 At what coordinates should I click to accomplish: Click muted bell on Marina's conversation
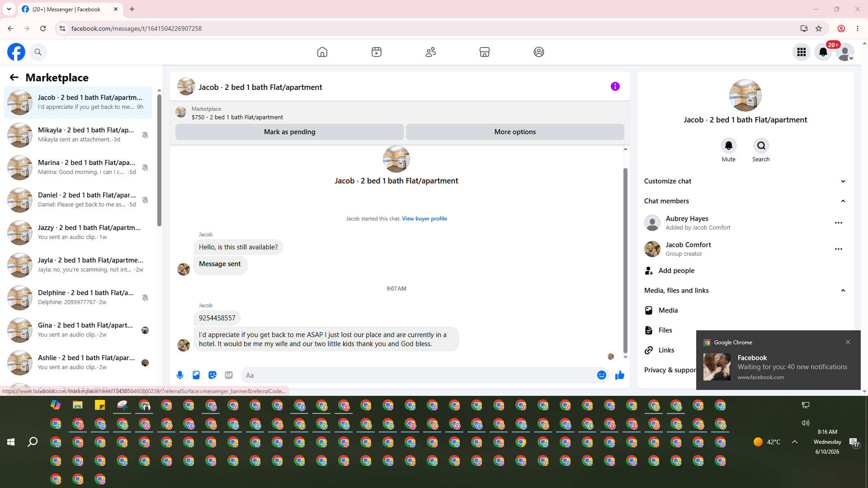145,168
